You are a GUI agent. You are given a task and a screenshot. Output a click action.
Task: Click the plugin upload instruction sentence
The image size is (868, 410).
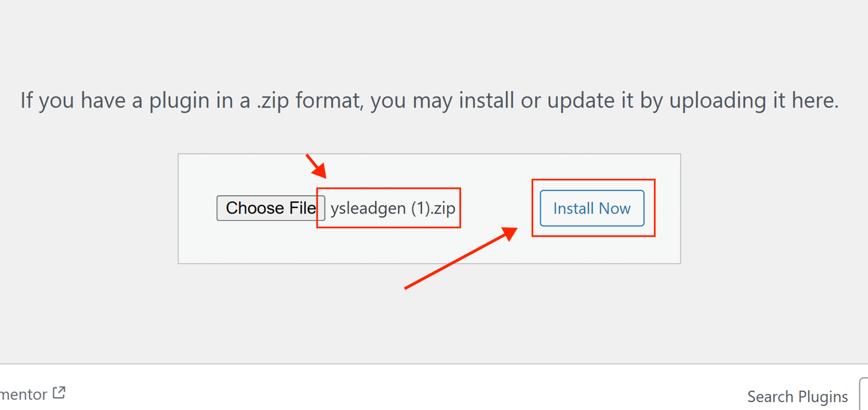pos(430,101)
